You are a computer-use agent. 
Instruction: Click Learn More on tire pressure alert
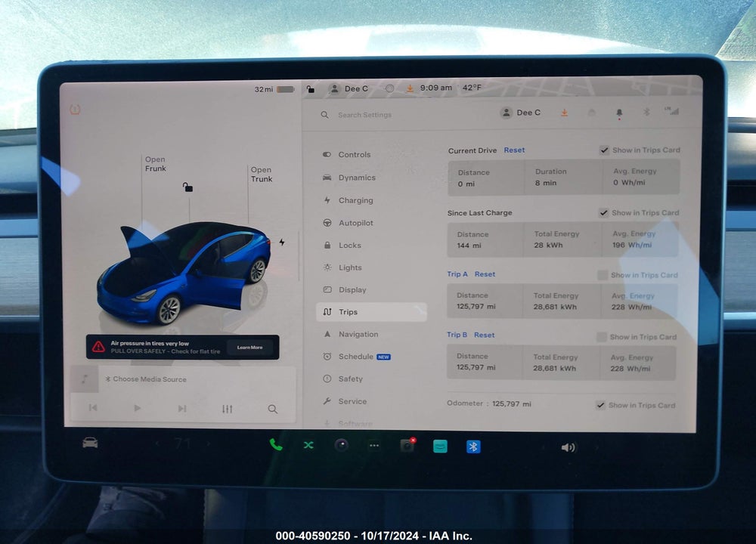click(249, 347)
